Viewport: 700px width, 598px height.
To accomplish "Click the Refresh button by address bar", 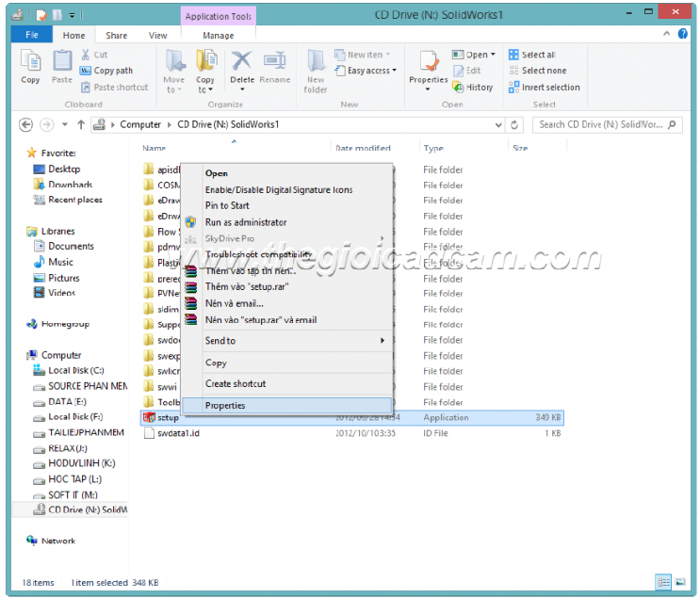I will (514, 125).
